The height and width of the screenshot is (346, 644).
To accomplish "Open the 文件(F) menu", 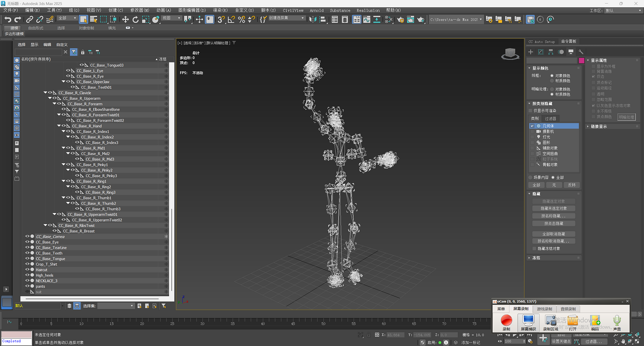I will click(x=11, y=10).
